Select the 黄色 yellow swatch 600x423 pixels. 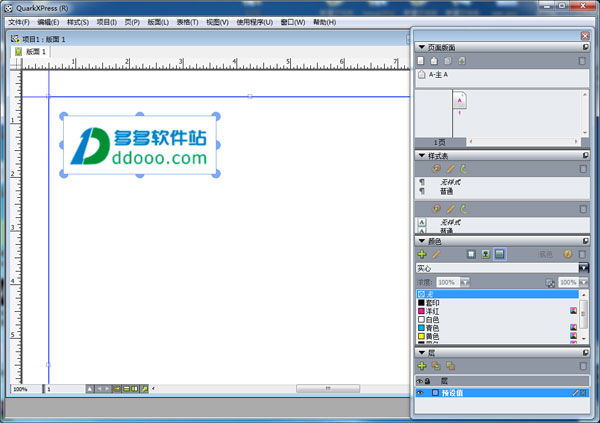pyautogui.click(x=421, y=336)
